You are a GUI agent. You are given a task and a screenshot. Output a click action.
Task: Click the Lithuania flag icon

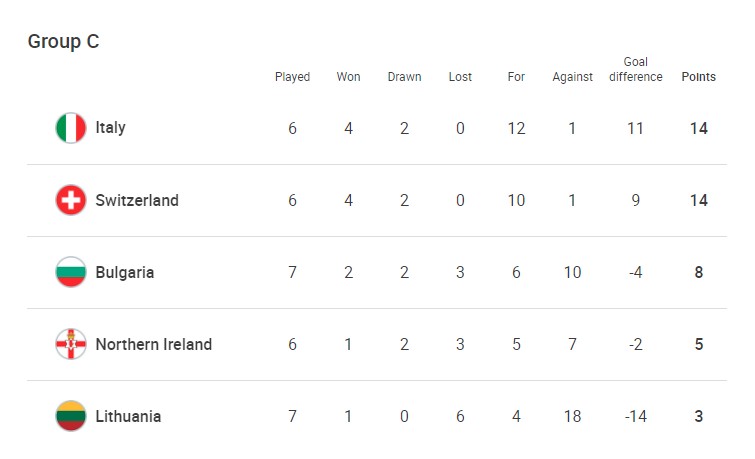[x=71, y=416]
